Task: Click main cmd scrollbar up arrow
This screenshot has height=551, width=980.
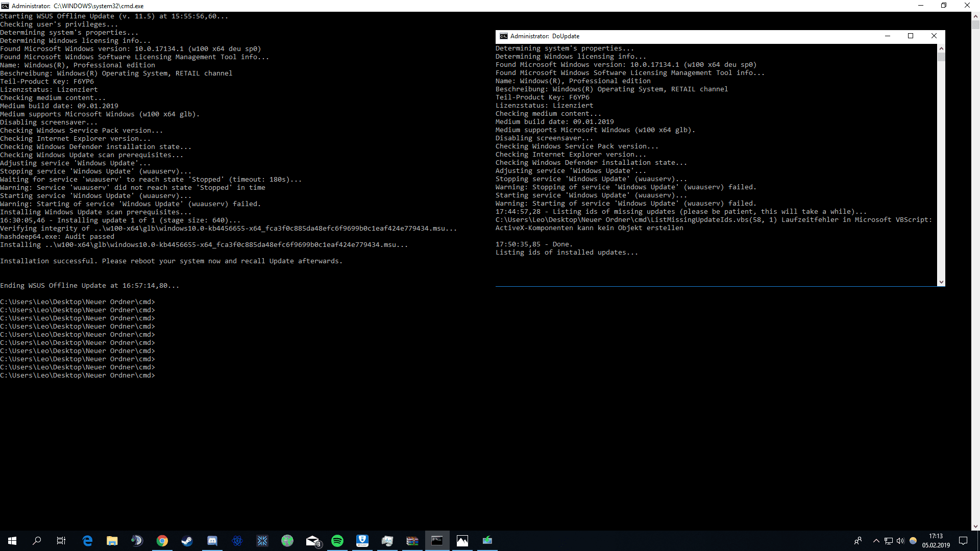Action: pos(975,16)
